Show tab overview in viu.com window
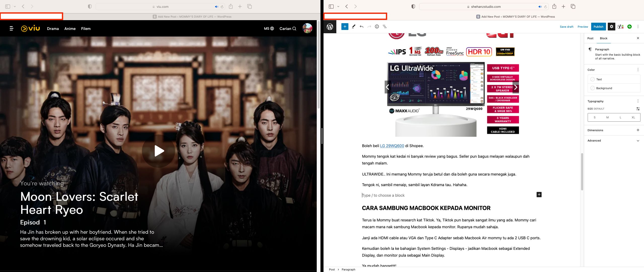 point(250,7)
